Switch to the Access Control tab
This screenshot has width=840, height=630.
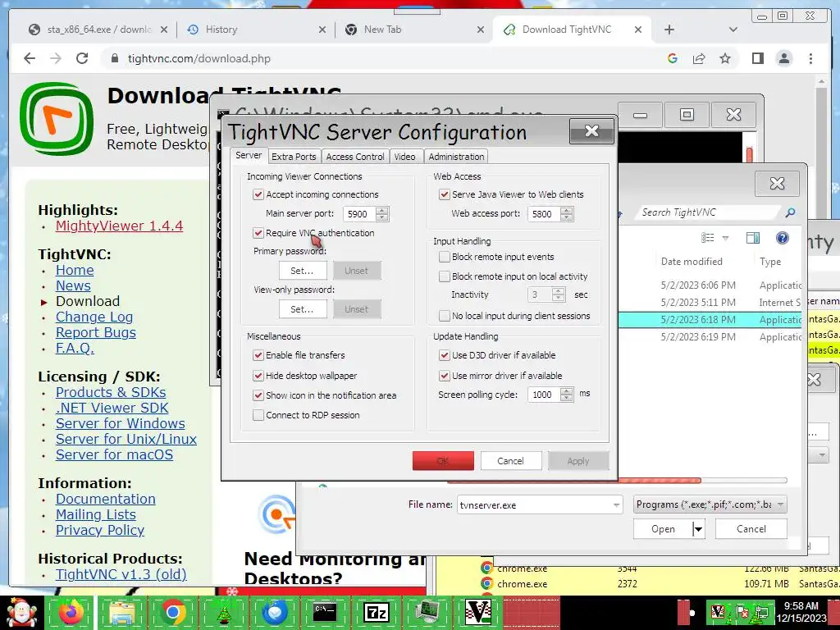(355, 157)
